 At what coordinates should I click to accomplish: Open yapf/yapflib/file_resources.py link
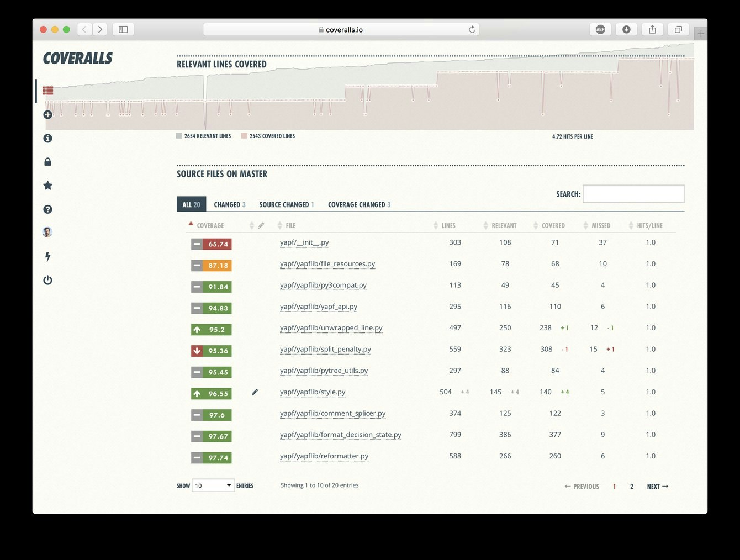(327, 264)
